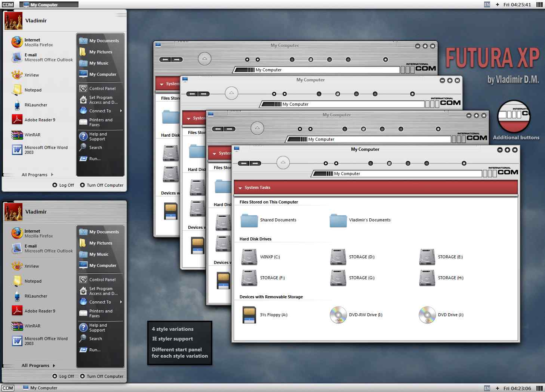Open the STORAGE (E:) drive
This screenshot has width=545, height=392.
point(441,257)
